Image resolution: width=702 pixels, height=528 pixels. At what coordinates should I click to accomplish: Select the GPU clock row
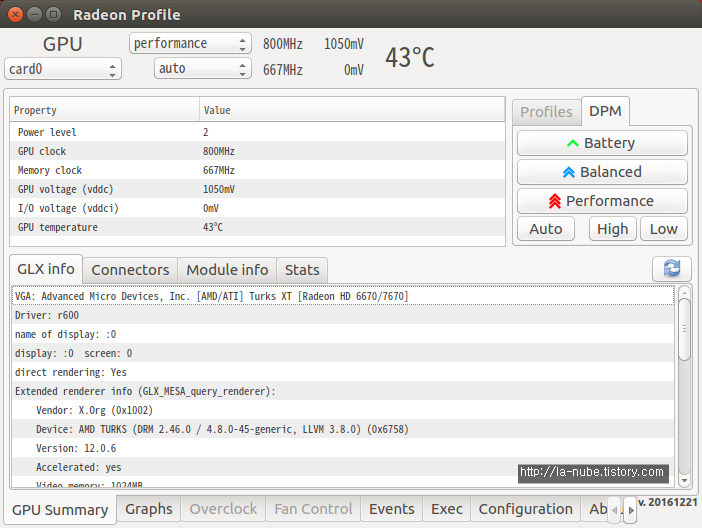257,151
